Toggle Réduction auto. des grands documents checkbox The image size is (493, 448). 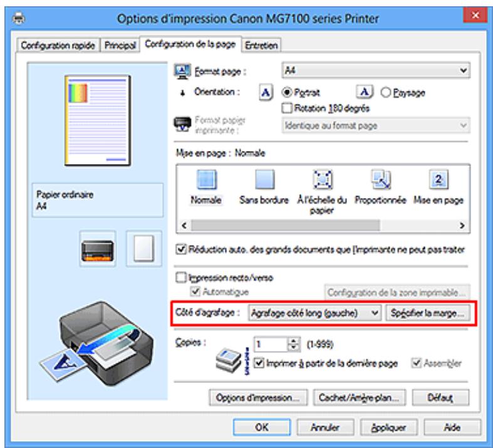[x=181, y=249]
